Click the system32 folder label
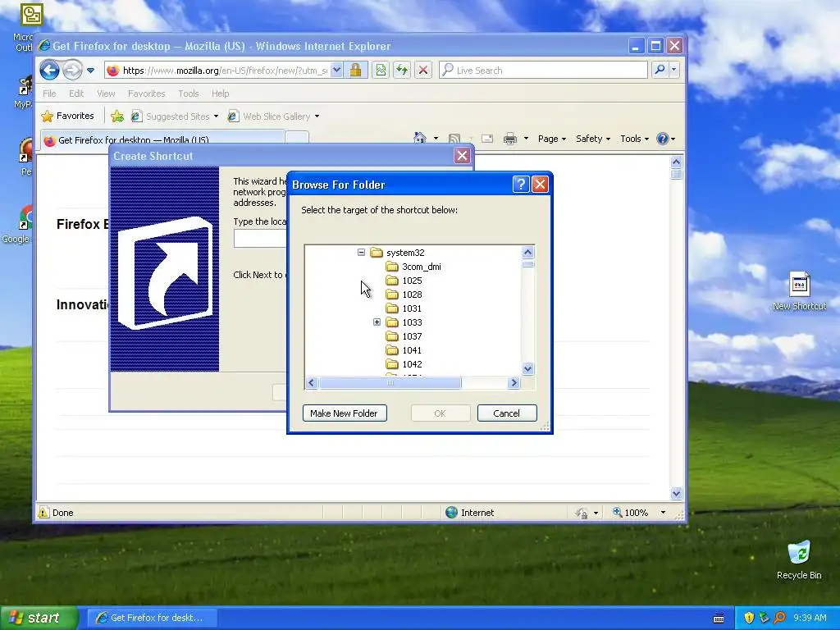Image resolution: width=840 pixels, height=630 pixels. pos(405,253)
